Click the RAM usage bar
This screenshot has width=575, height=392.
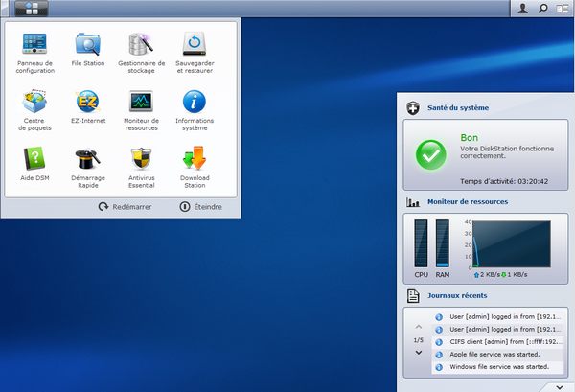(x=442, y=243)
